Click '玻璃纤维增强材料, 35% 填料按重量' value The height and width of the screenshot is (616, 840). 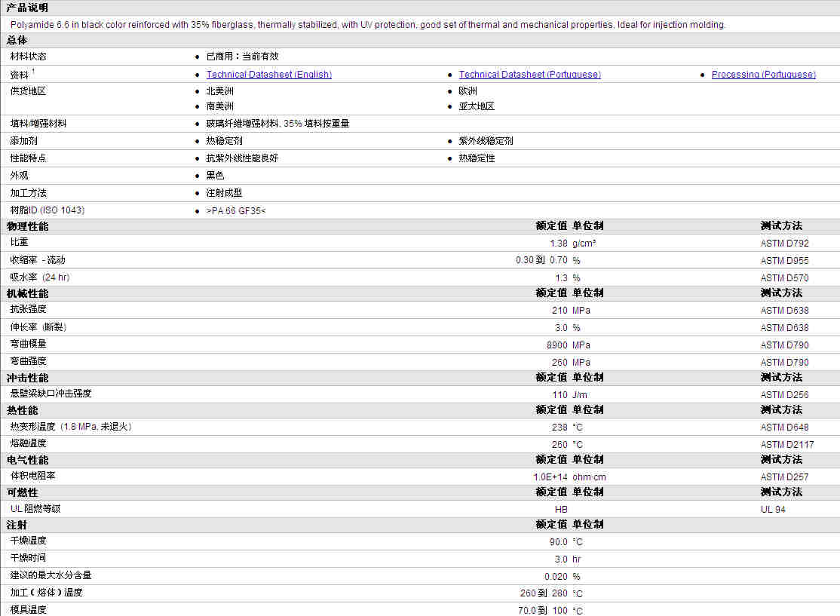point(277,124)
